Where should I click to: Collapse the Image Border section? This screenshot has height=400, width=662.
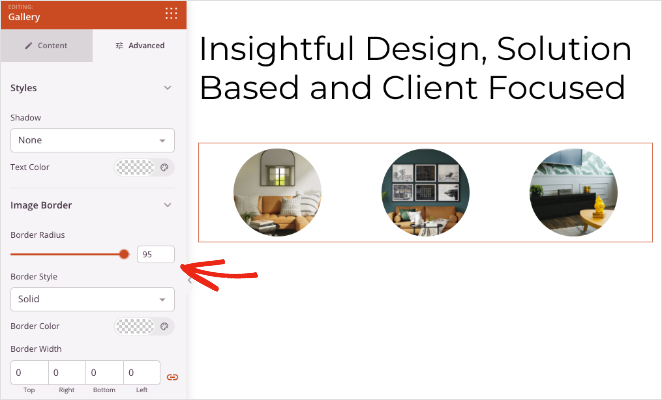[x=167, y=205]
